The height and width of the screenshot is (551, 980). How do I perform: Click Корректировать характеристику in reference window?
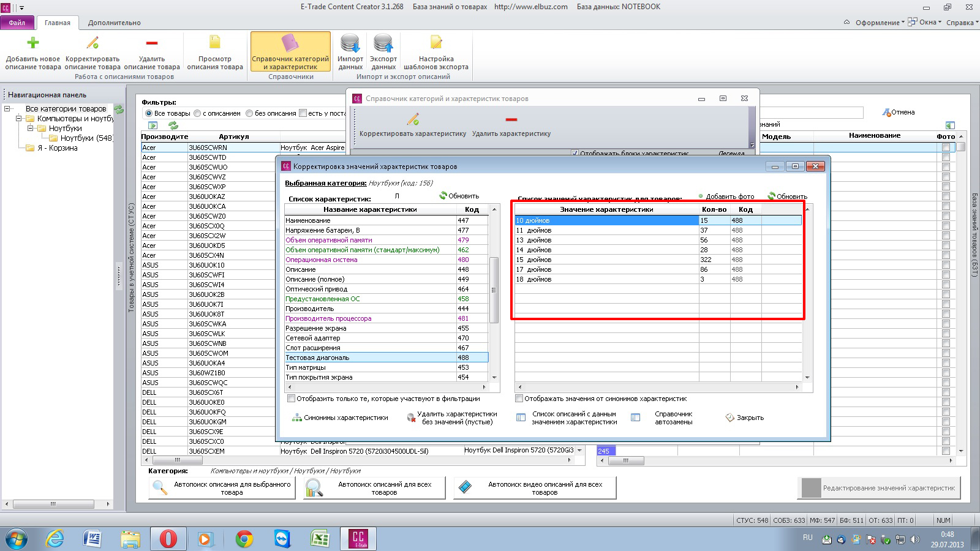[413, 125]
